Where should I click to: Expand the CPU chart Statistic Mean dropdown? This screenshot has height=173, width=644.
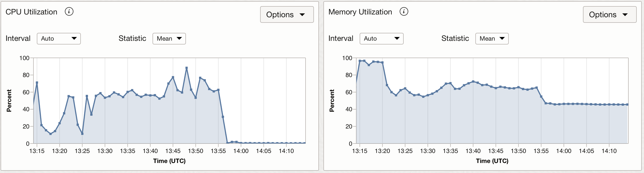(169, 39)
